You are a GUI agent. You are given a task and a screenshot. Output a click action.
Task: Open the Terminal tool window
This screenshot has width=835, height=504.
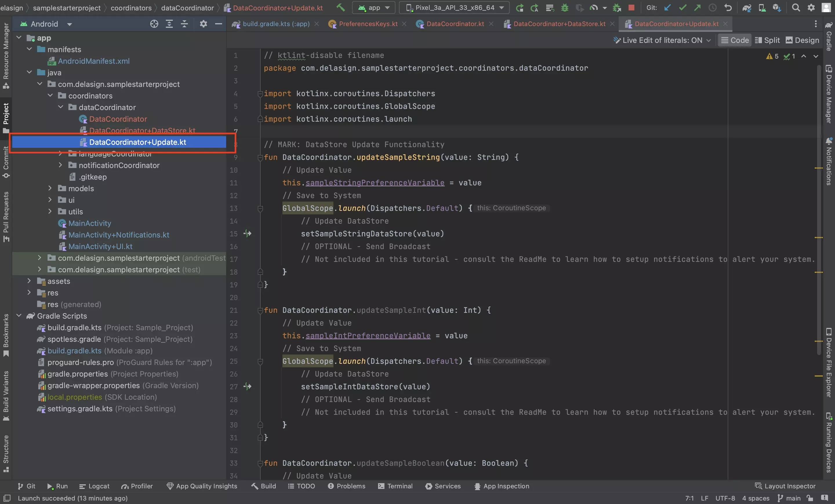click(395, 486)
